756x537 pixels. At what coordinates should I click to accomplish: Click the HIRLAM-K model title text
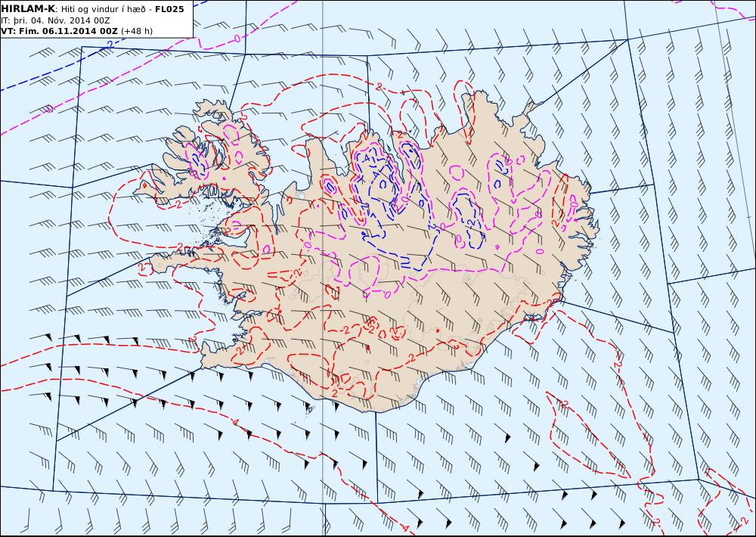[28, 8]
